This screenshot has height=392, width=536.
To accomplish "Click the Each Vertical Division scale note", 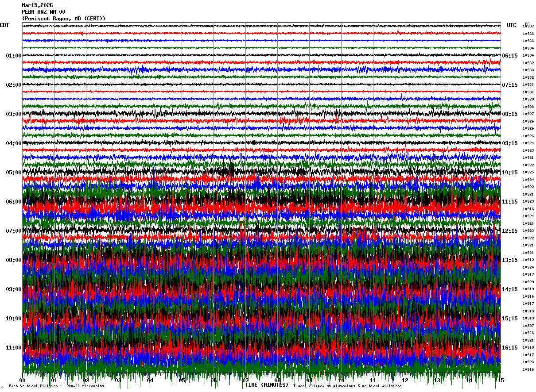I will pos(56,386).
